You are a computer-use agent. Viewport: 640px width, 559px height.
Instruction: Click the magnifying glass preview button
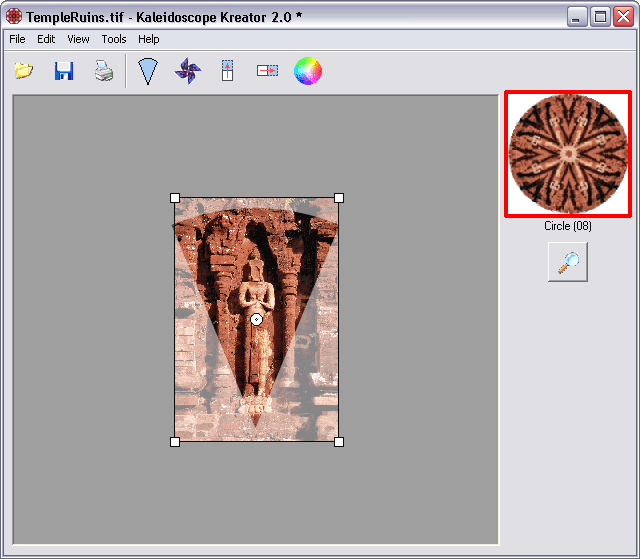pos(568,262)
